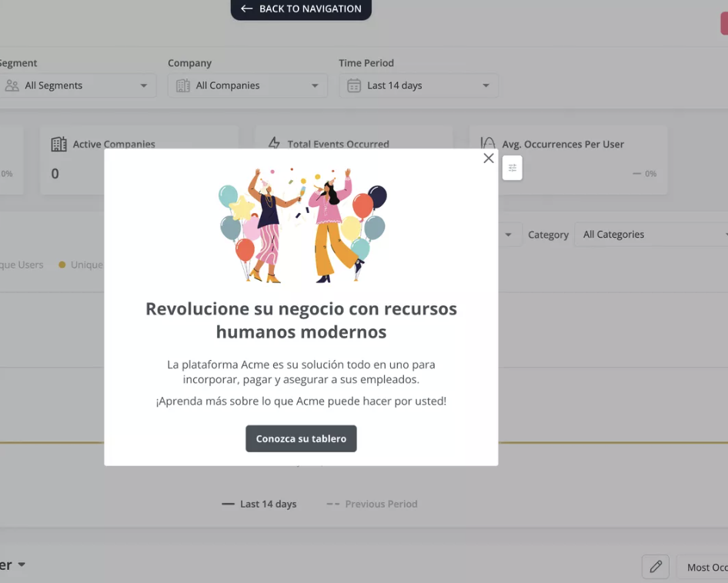
Task: Click the dropdown arrow left of Category
Action: click(509, 235)
